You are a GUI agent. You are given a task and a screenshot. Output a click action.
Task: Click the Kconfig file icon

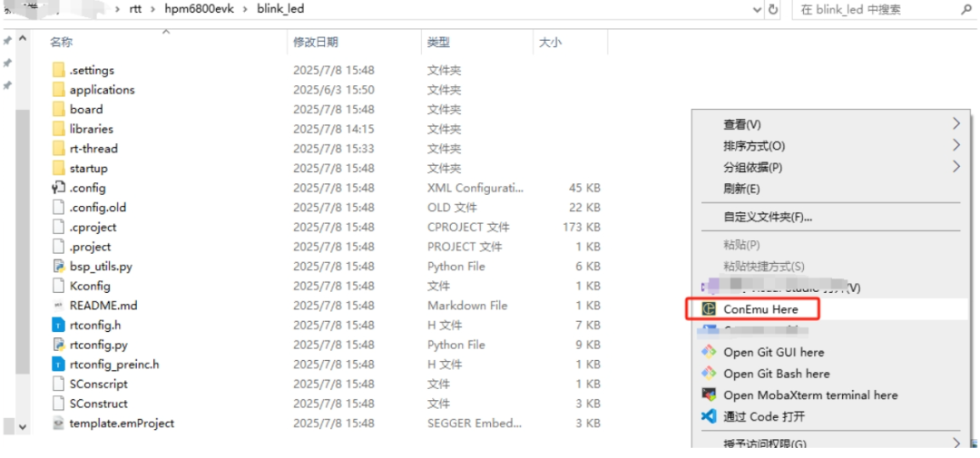click(58, 286)
